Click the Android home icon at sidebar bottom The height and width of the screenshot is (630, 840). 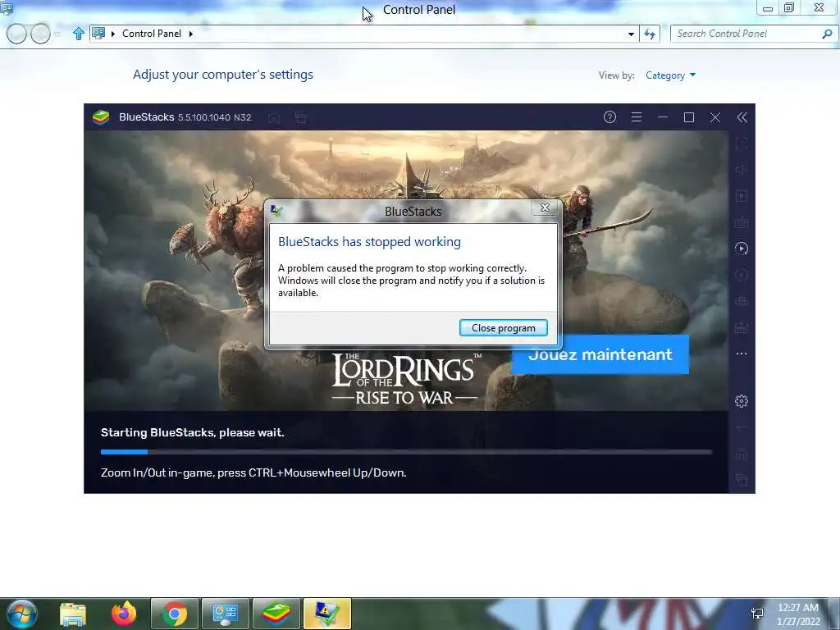pyautogui.click(x=742, y=454)
